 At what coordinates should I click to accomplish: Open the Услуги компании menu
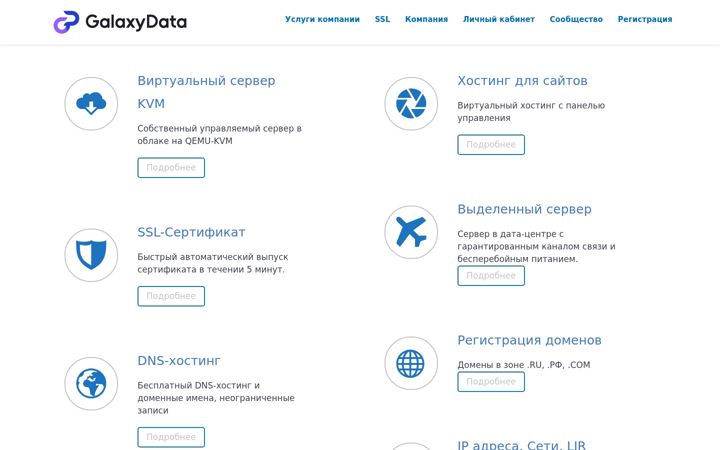pyautogui.click(x=322, y=19)
